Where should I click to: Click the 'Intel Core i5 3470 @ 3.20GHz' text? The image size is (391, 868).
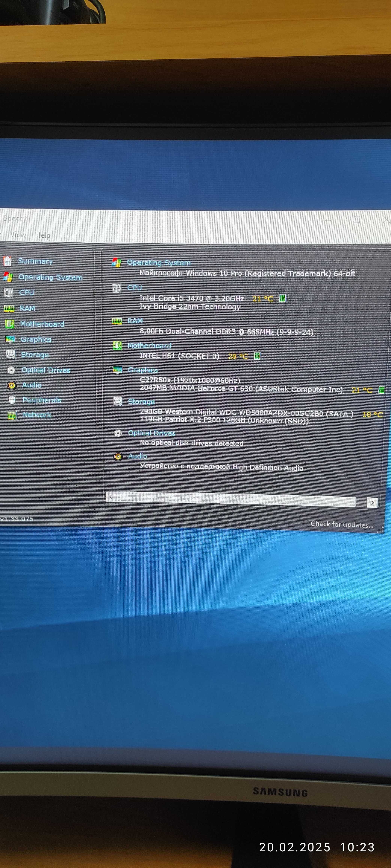coord(192,298)
